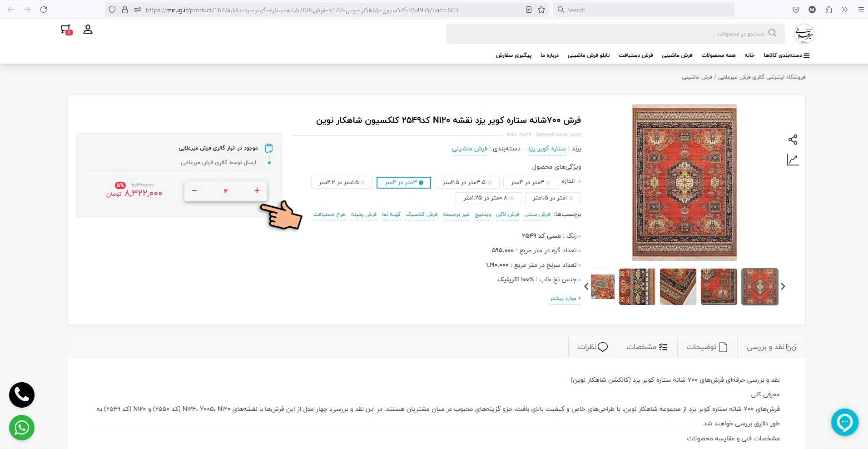868x449 pixels.
Task: Click the Pocket save icon
Action: tap(796, 10)
